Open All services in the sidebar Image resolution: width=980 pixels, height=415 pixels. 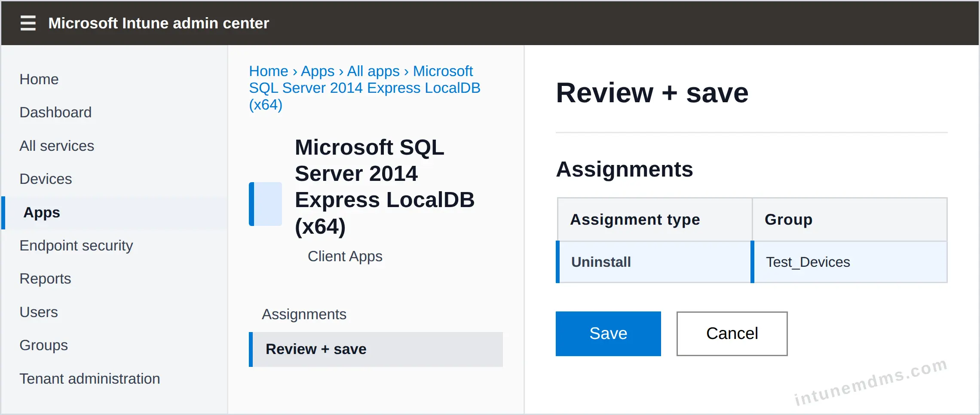(x=57, y=146)
